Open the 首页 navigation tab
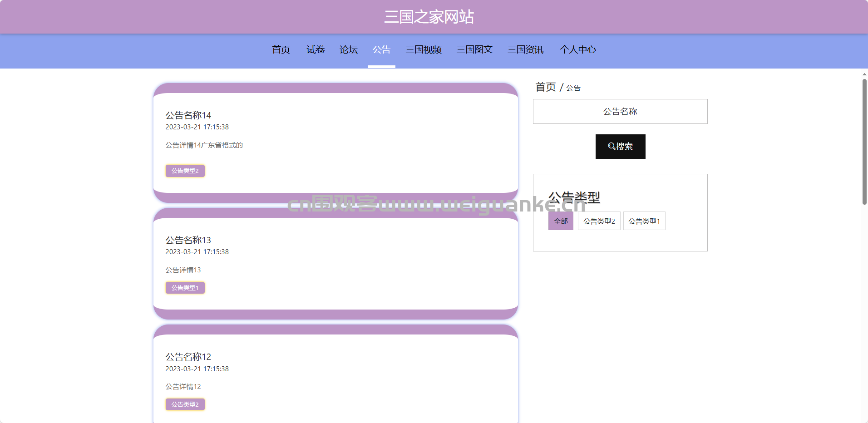 (x=281, y=50)
